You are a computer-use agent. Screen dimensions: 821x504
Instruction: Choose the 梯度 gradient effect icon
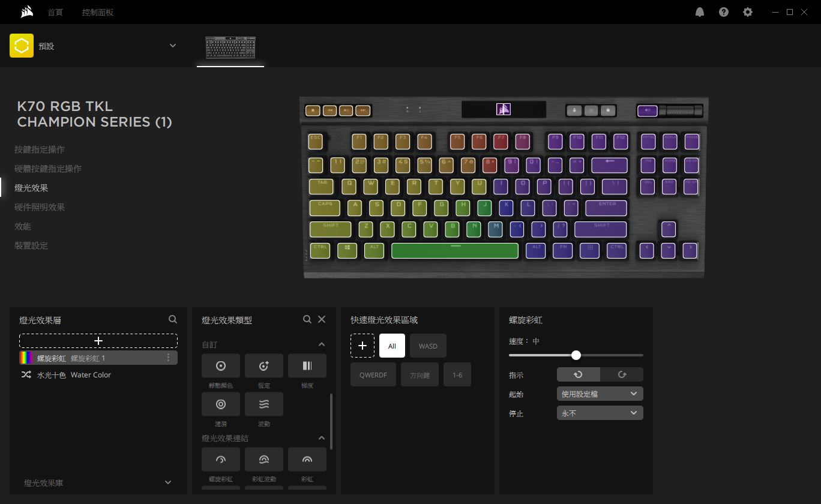(x=307, y=365)
